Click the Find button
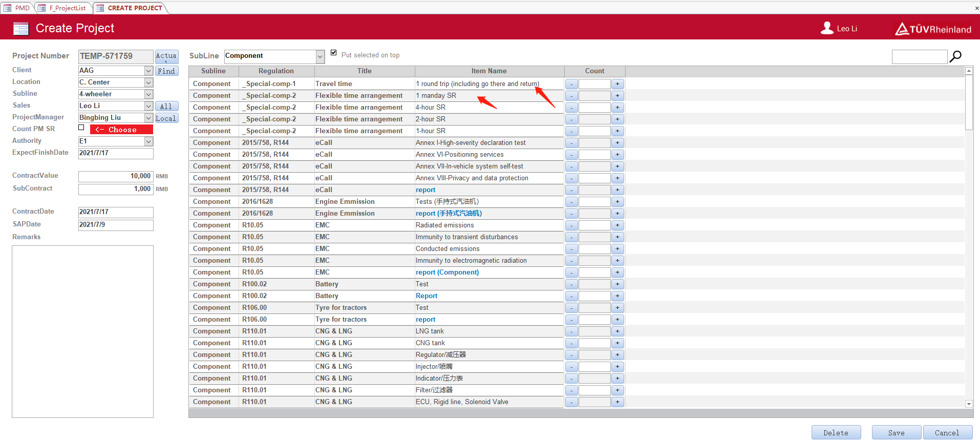 (166, 71)
